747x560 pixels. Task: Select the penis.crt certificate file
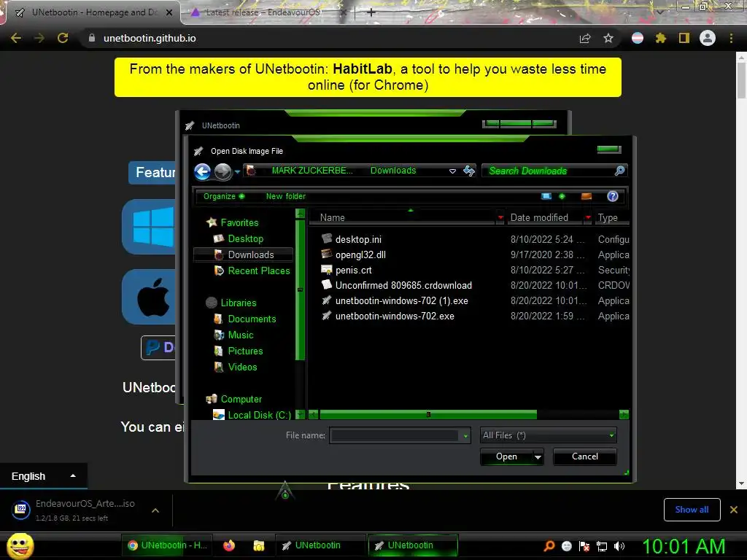(x=354, y=270)
